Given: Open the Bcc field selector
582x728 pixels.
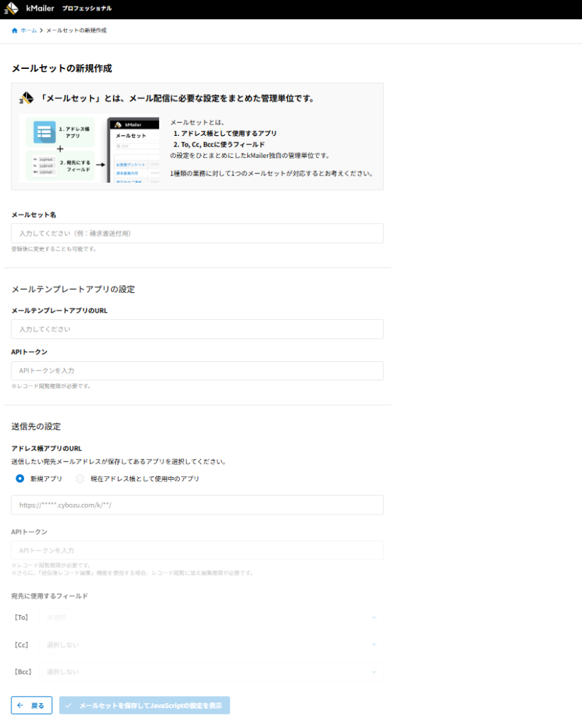Looking at the screenshot, I should (x=210, y=671).
